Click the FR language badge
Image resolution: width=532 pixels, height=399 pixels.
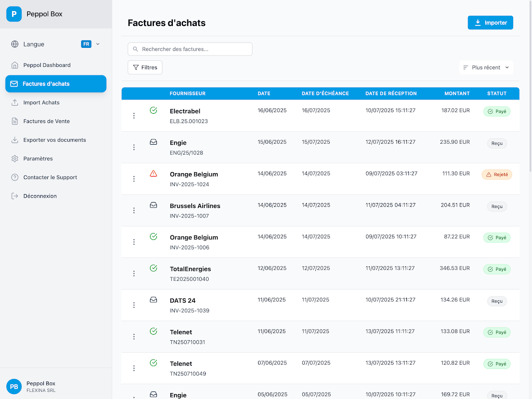[86, 44]
